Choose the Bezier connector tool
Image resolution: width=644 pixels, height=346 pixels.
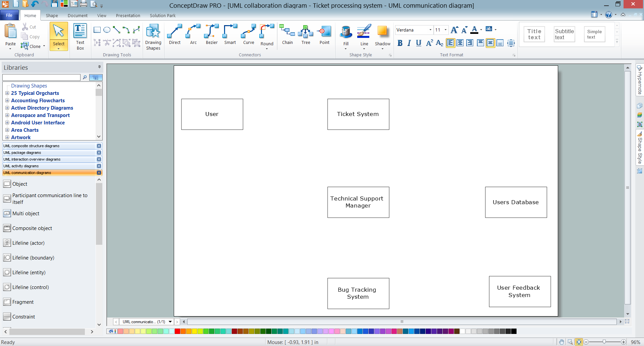click(212, 35)
